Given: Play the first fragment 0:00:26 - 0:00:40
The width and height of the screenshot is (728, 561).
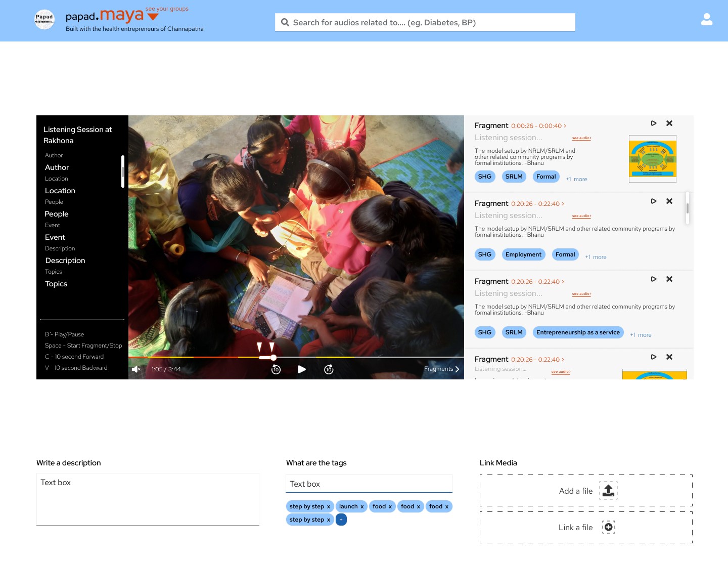Looking at the screenshot, I should point(653,123).
